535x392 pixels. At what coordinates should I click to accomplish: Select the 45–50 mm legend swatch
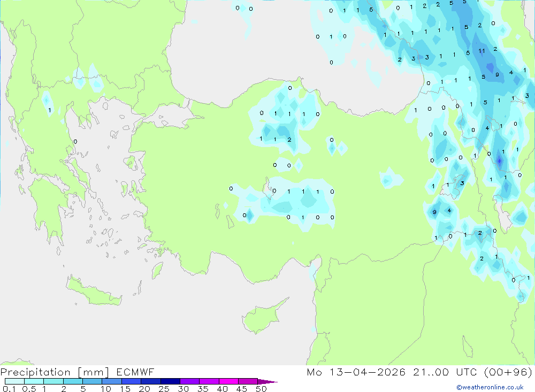click(x=248, y=381)
